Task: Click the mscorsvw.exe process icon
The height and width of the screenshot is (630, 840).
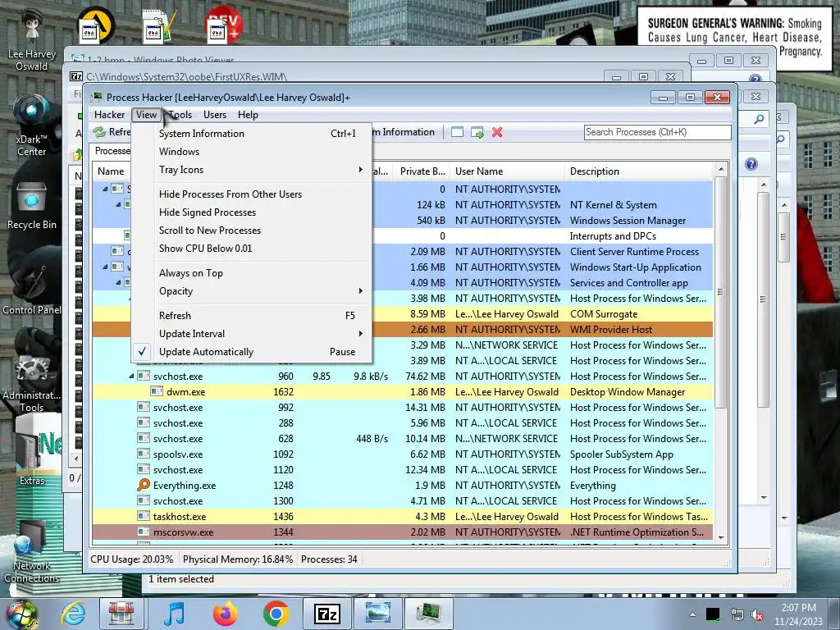Action: 143,532
